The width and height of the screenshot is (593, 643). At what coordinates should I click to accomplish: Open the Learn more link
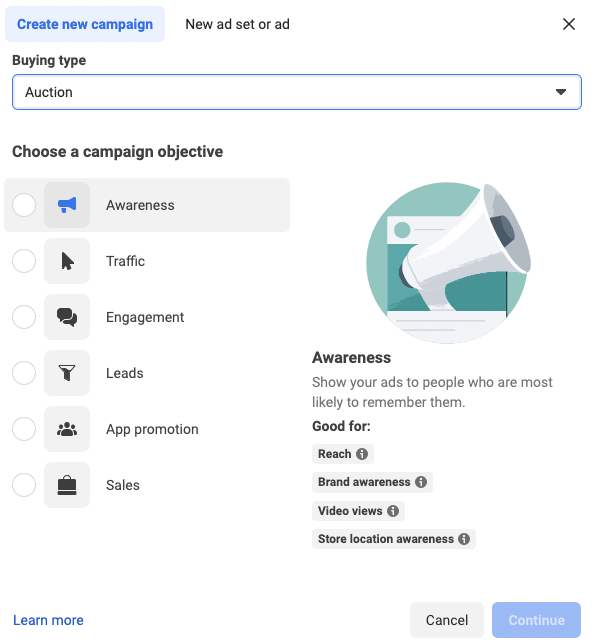(48, 620)
